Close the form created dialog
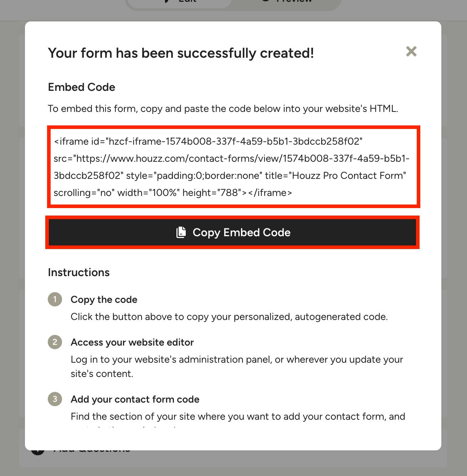The width and height of the screenshot is (467, 476). 411,52
